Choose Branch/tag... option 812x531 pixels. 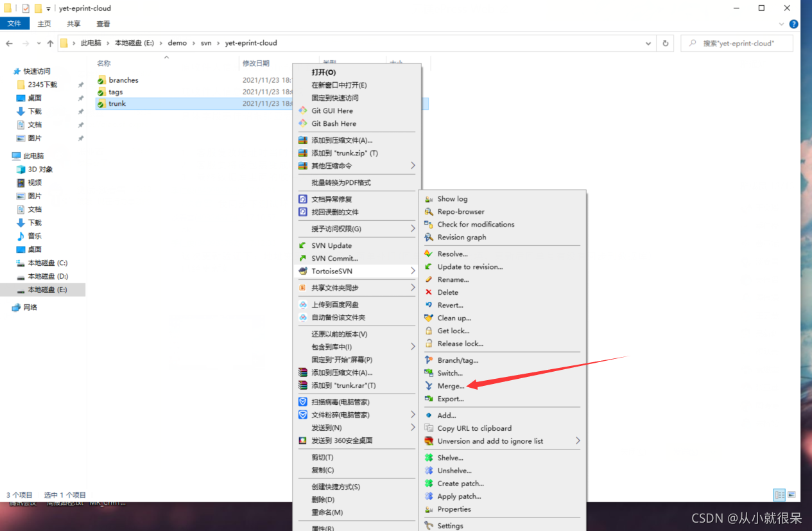(458, 360)
